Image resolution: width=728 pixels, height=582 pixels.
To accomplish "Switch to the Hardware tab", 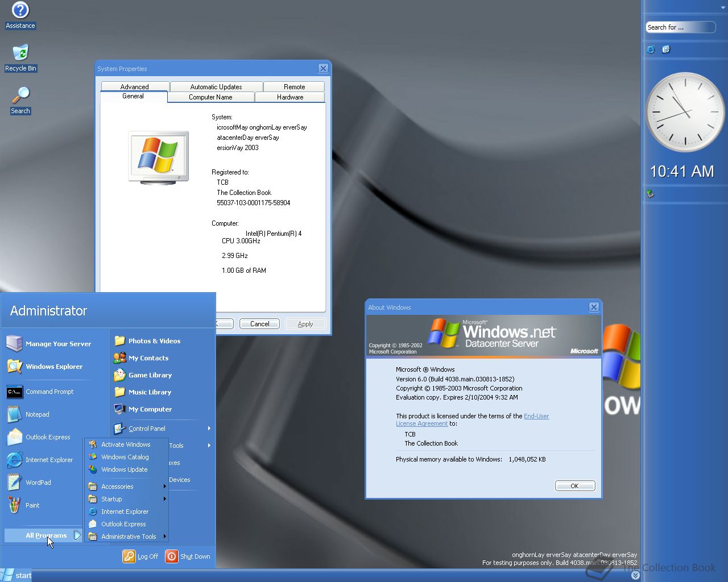I will (x=290, y=97).
